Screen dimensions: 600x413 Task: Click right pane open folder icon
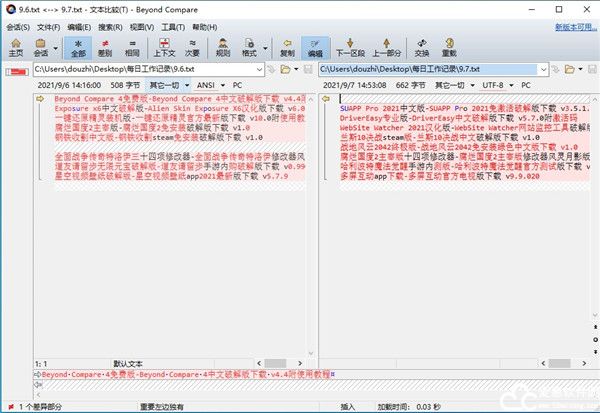click(570, 69)
